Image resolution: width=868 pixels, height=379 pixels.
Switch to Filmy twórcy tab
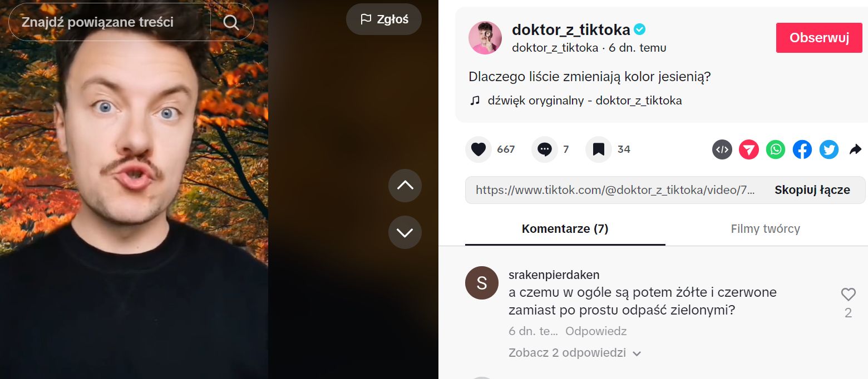coord(766,228)
